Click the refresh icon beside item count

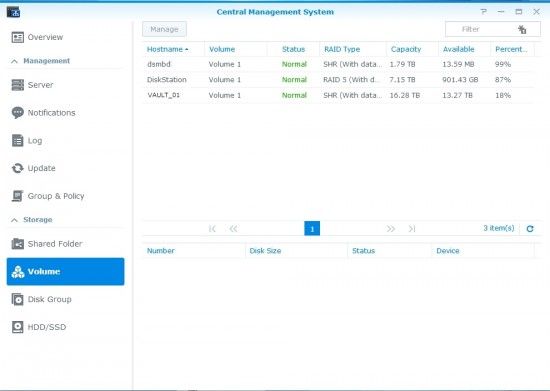(530, 229)
